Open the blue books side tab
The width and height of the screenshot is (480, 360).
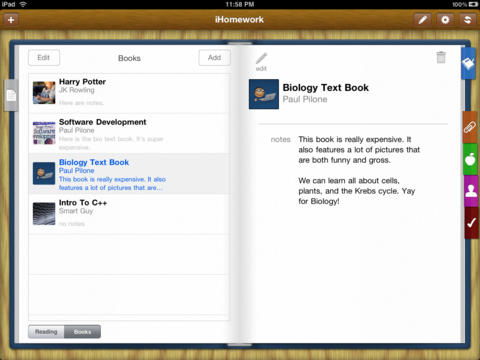pos(468,63)
